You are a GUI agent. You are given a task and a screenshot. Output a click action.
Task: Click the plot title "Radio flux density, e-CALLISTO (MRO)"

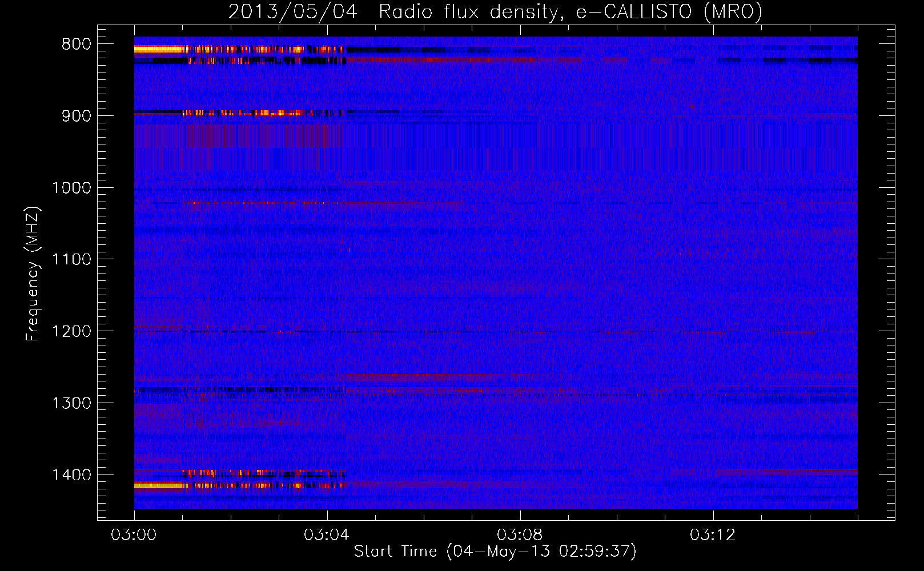click(570, 11)
